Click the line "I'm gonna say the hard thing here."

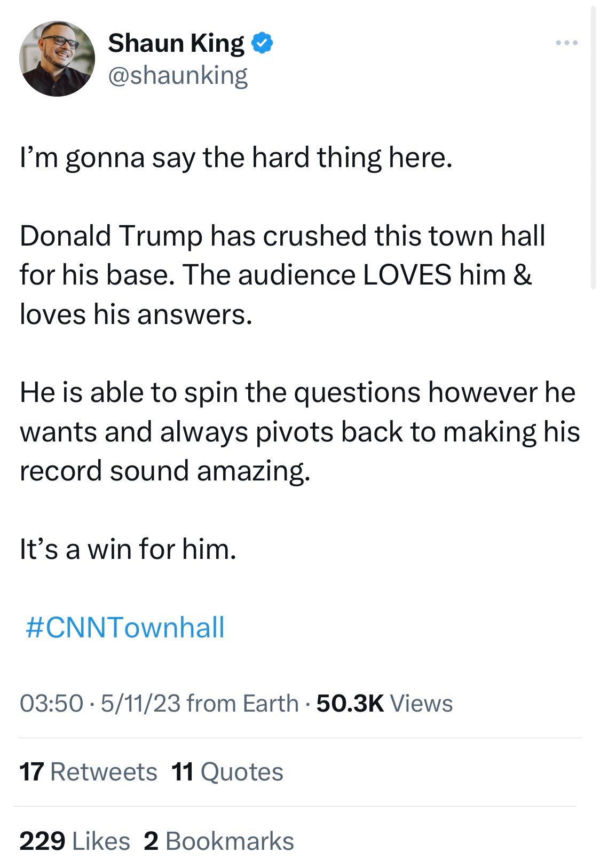click(x=236, y=157)
